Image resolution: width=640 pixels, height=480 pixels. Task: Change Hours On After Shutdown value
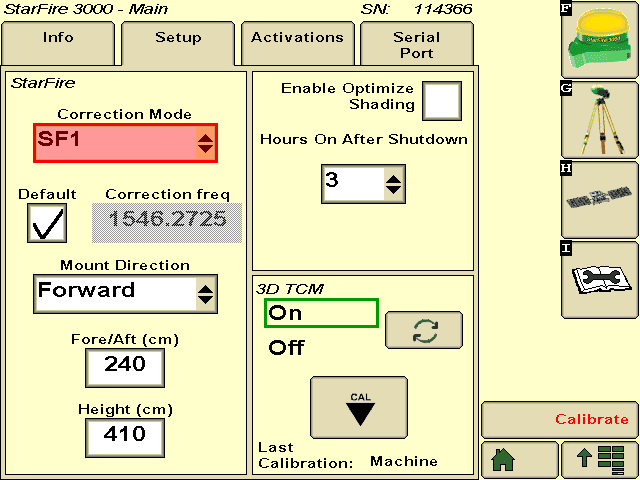(x=363, y=184)
